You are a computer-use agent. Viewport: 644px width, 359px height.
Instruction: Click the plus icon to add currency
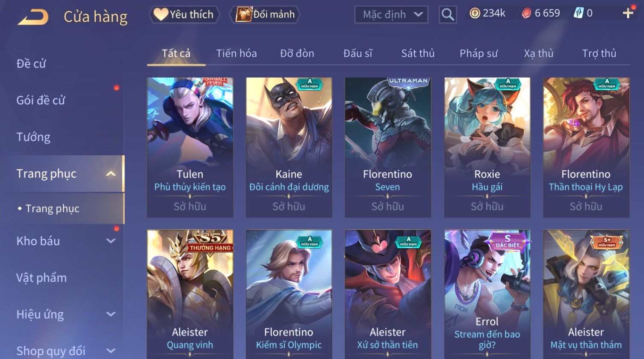628,13
